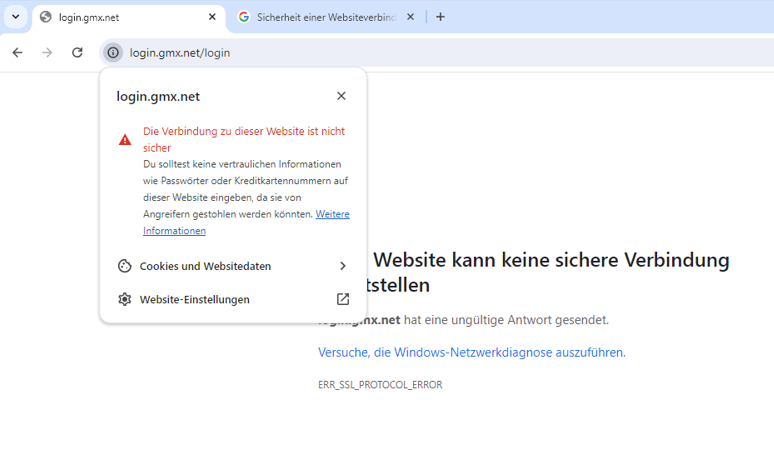Open a new tab with plus button

pyautogui.click(x=440, y=17)
